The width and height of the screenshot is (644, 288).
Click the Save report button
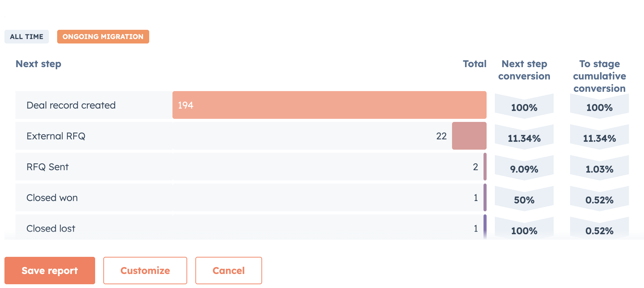coord(50,271)
